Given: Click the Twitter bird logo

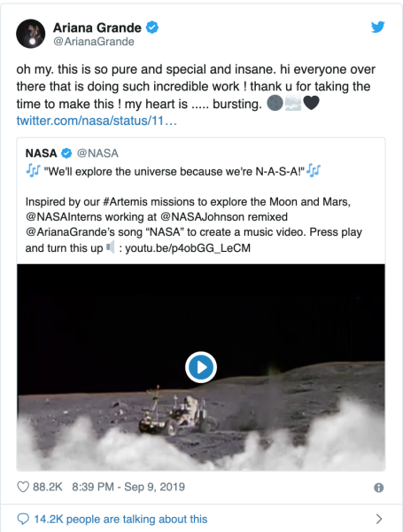Looking at the screenshot, I should [x=377, y=27].
